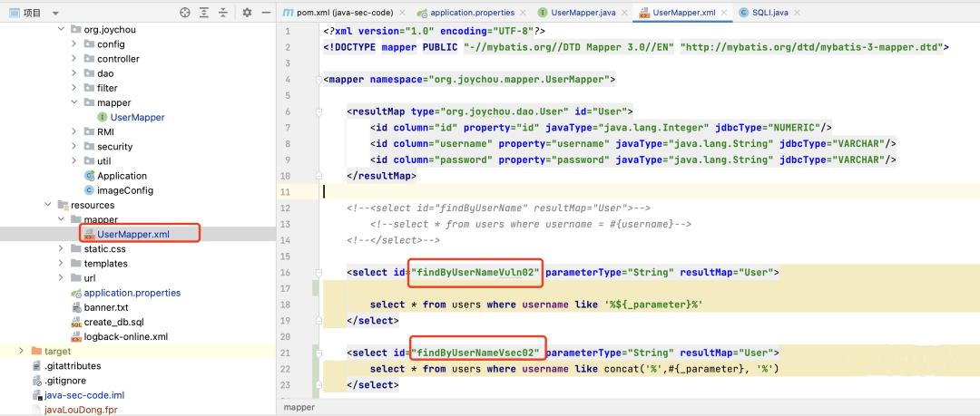Switch to pom.xml (java-sec-code) tab
This screenshot has width=980, height=416.
(x=343, y=13)
